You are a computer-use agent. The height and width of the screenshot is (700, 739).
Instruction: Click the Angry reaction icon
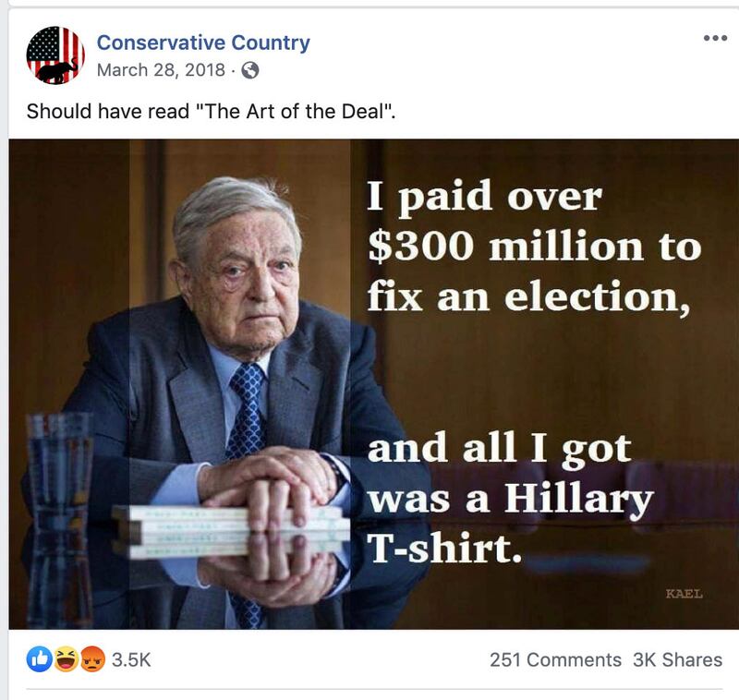tap(91, 659)
